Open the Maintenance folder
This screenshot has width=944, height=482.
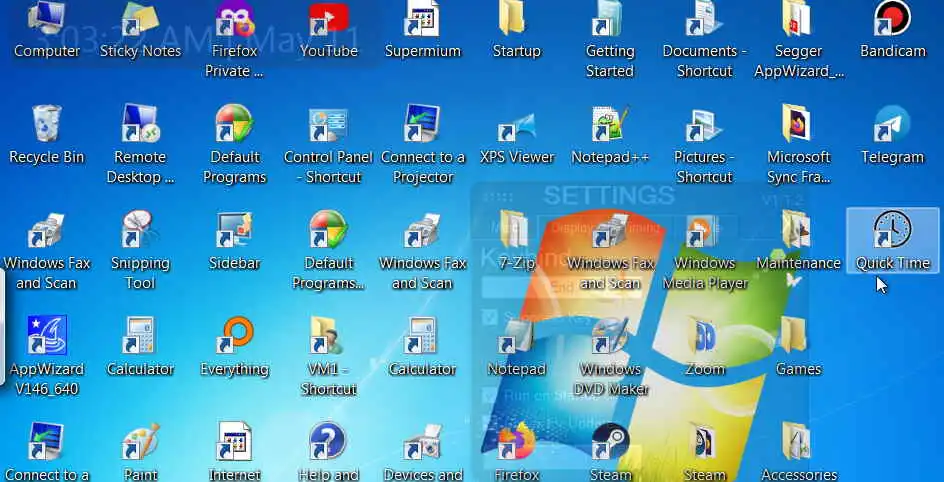(x=796, y=230)
